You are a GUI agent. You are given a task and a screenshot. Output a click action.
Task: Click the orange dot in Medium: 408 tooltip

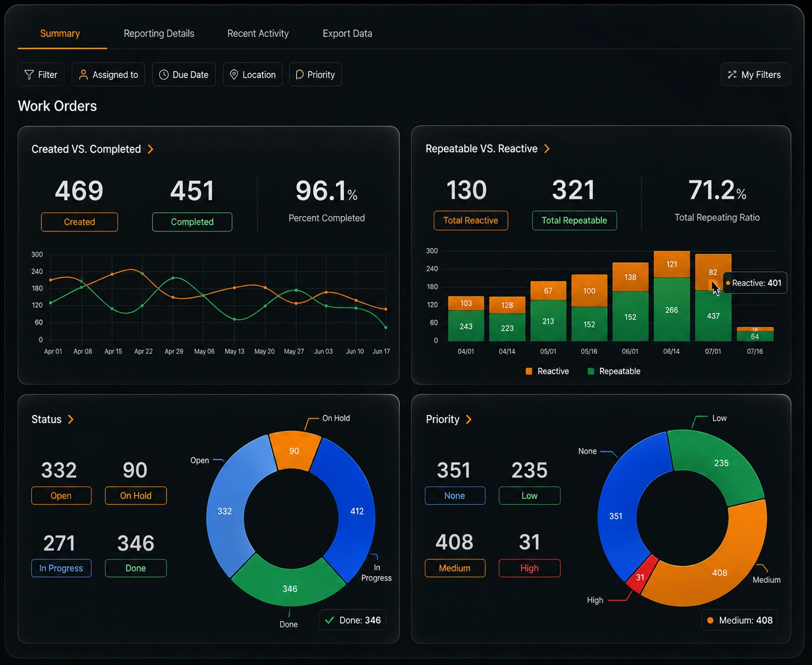[x=710, y=620]
